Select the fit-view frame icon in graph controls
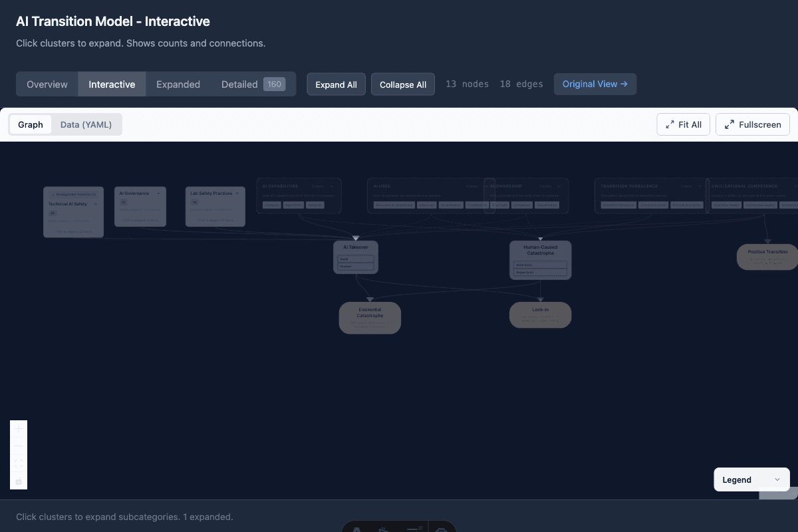This screenshot has width=798, height=532. tap(18, 463)
